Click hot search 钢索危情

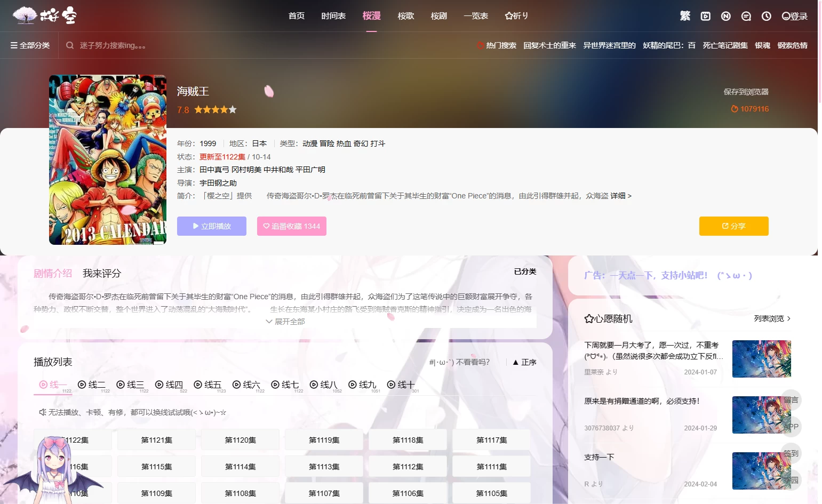click(x=792, y=45)
